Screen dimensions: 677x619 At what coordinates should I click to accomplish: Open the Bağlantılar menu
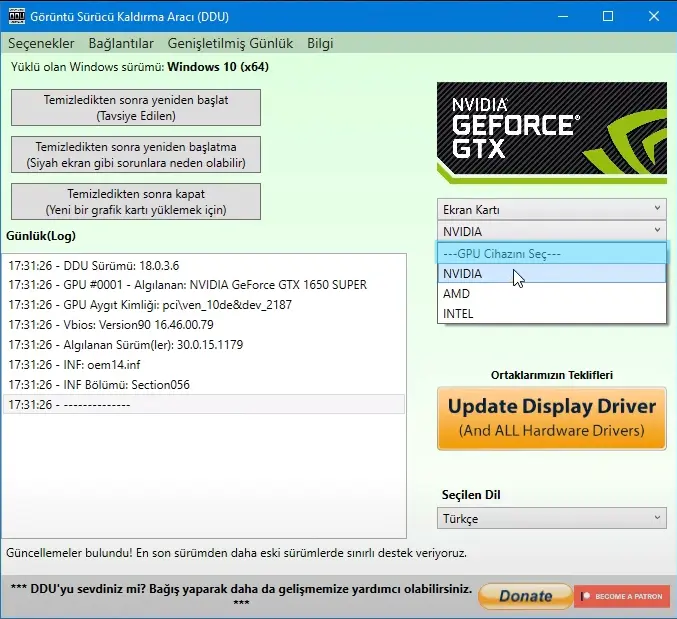tap(121, 43)
